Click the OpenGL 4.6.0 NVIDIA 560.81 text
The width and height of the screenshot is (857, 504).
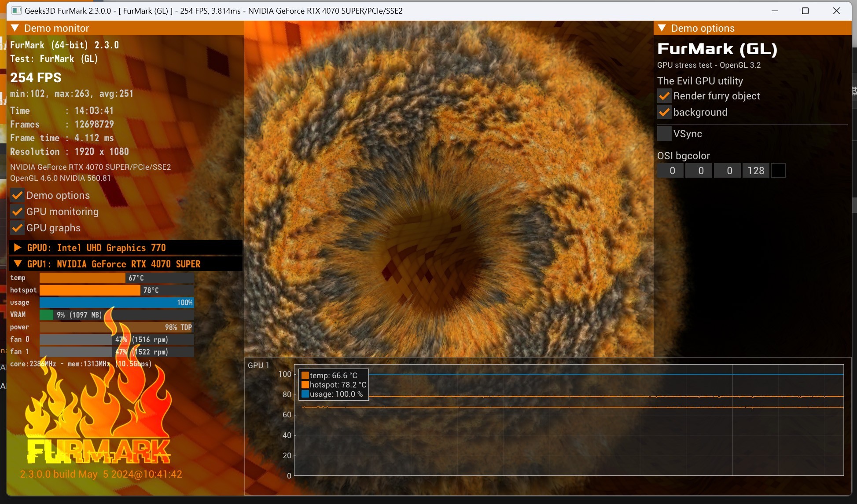point(60,178)
